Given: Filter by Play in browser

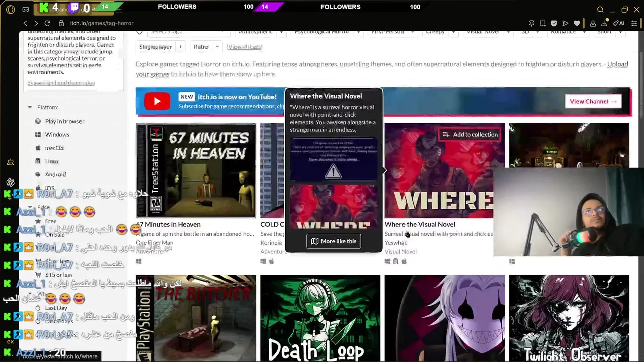Looking at the screenshot, I should tap(59, 121).
